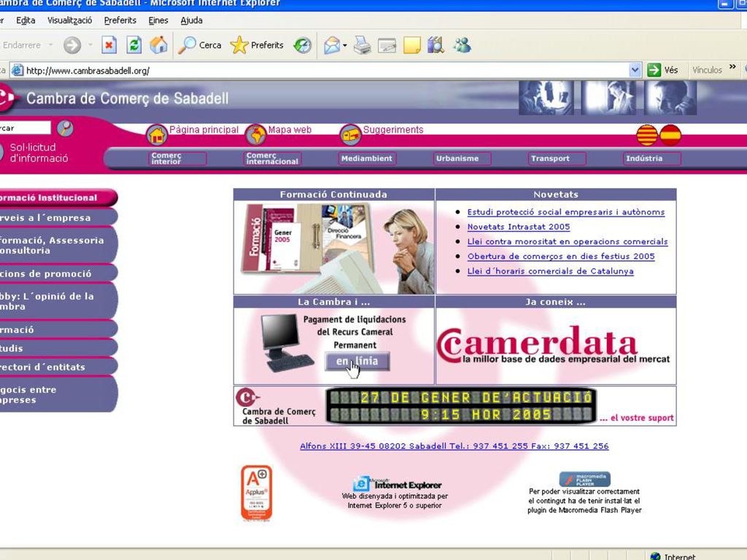The height and width of the screenshot is (560, 747).
Task: Open the History toolbar icon
Action: pyautogui.click(x=303, y=45)
